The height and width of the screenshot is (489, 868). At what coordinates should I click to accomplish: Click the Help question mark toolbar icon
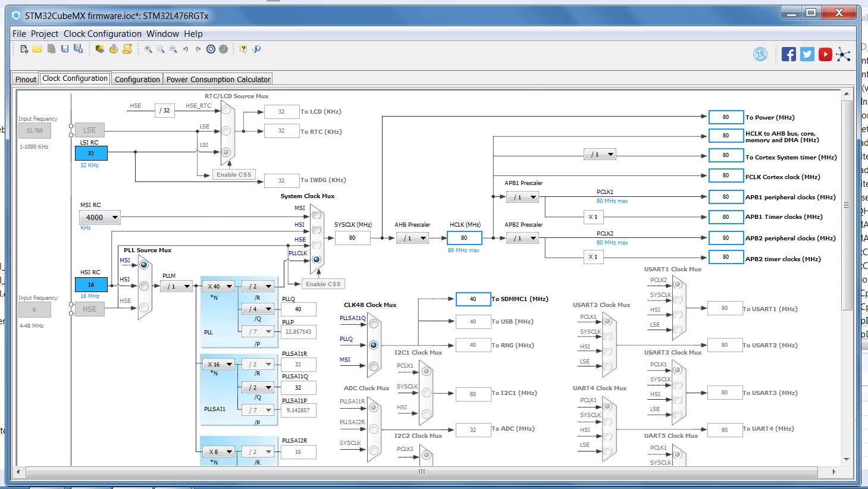point(243,49)
